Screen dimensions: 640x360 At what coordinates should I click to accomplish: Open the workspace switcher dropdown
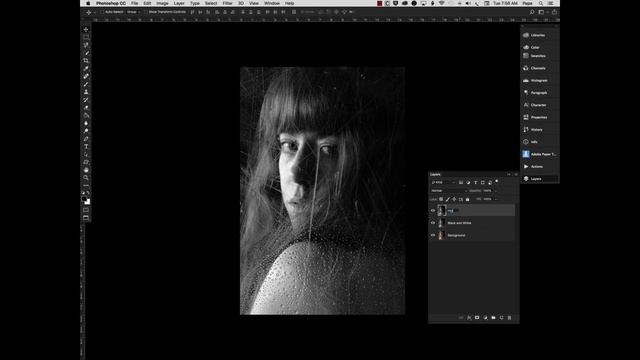click(542, 12)
